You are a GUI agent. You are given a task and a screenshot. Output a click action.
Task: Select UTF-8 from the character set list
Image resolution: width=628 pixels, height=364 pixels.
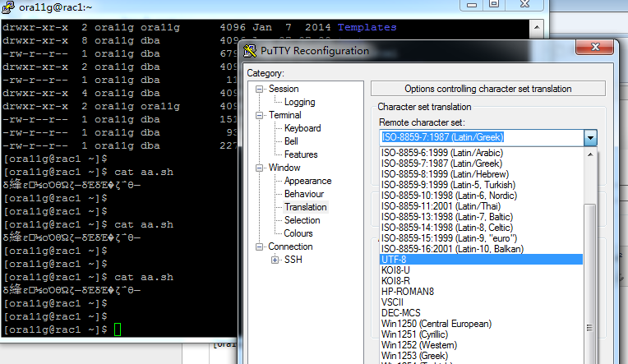pos(481,259)
